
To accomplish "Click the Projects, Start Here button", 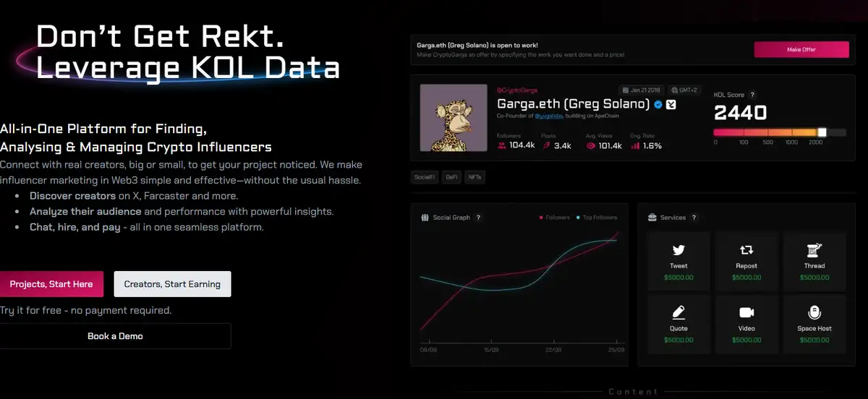I will (x=51, y=284).
